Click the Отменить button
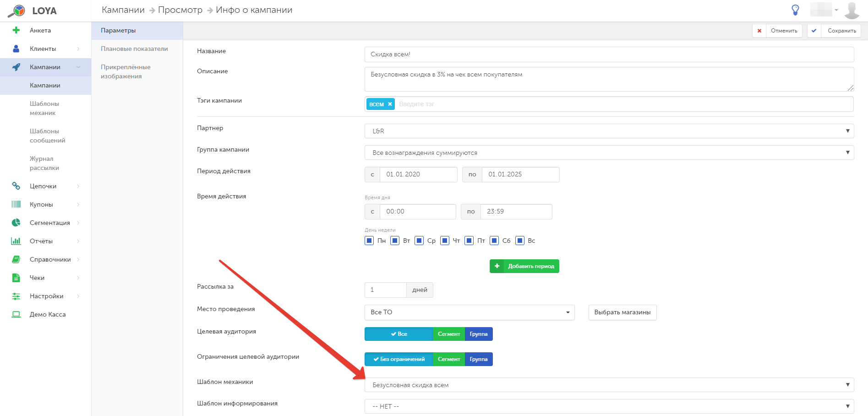868x416 pixels. click(777, 31)
